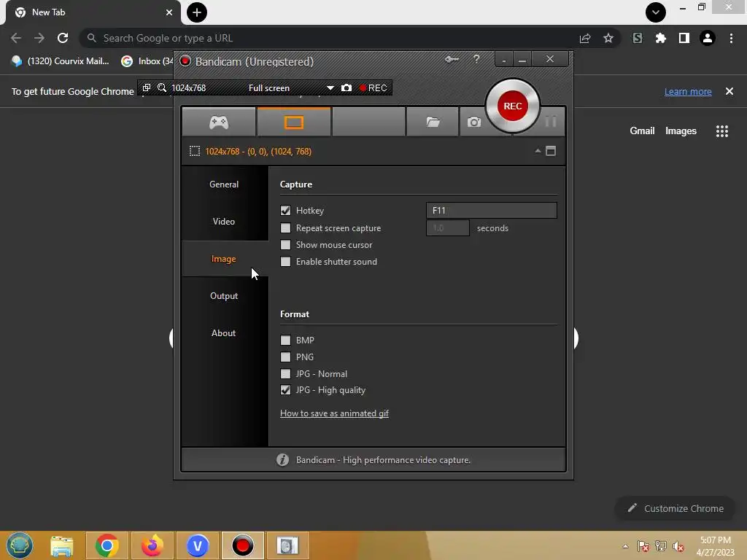Screen dimensions: 747x560
Task: Toggle the JPG - High quality checkbox
Action: click(285, 390)
